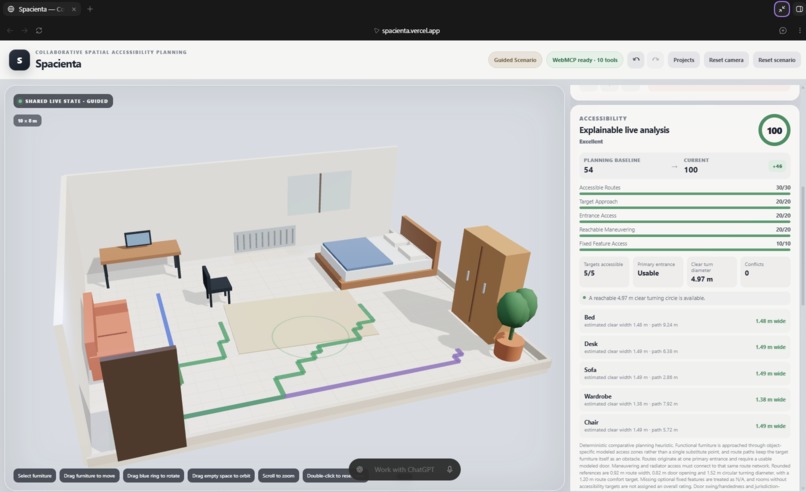
Task: Select the black chair in the room
Action: pos(216,285)
